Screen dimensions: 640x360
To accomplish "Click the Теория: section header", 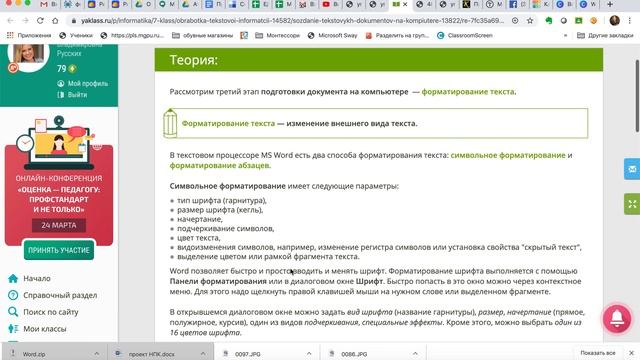I will [x=378, y=60].
